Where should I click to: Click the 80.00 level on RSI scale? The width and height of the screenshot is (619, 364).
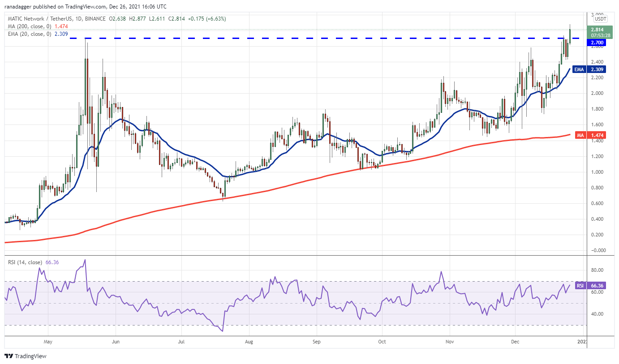[x=598, y=270]
